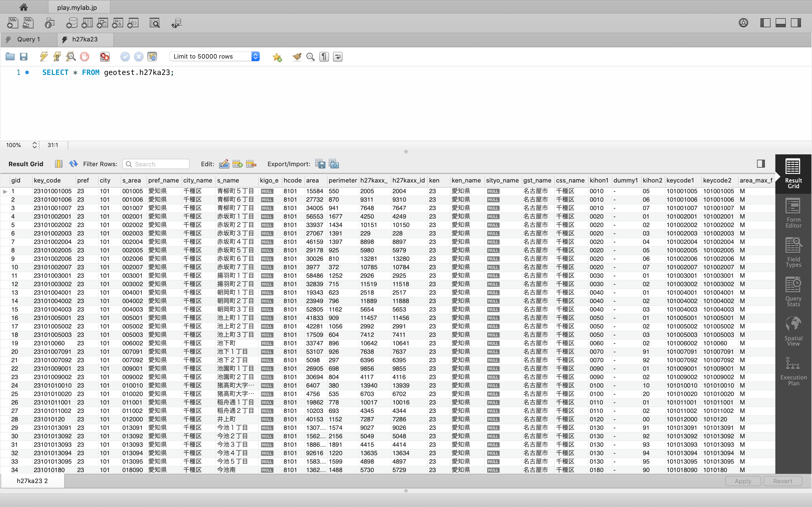Click the Beautify query broom icon
Viewport: 812px width, 507px height.
(297, 57)
